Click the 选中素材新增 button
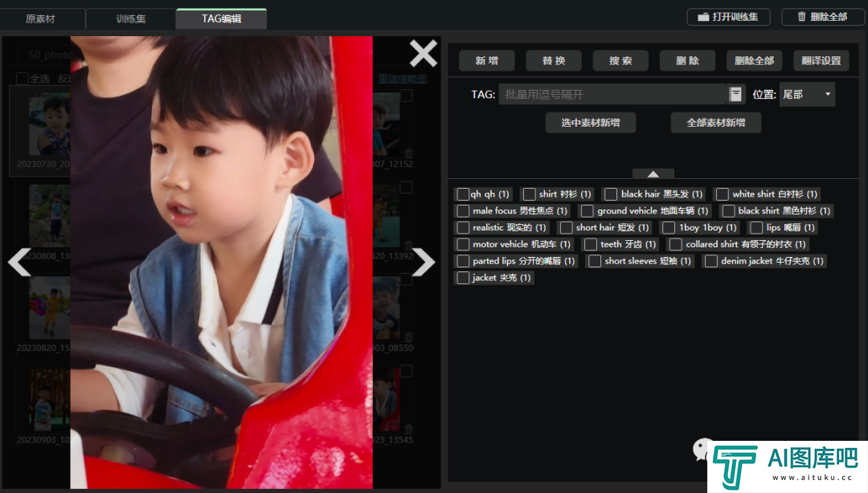This screenshot has width=868, height=493. pos(591,123)
